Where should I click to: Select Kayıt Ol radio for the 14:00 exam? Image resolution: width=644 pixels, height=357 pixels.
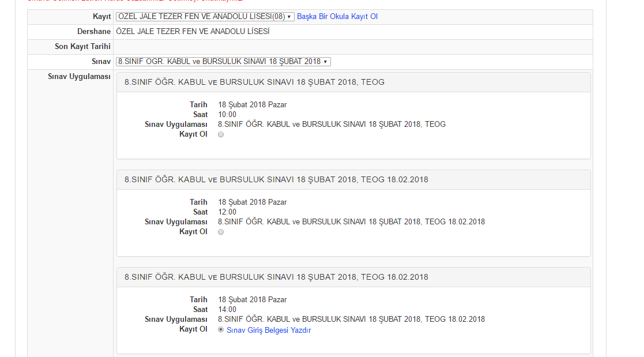[221, 329]
